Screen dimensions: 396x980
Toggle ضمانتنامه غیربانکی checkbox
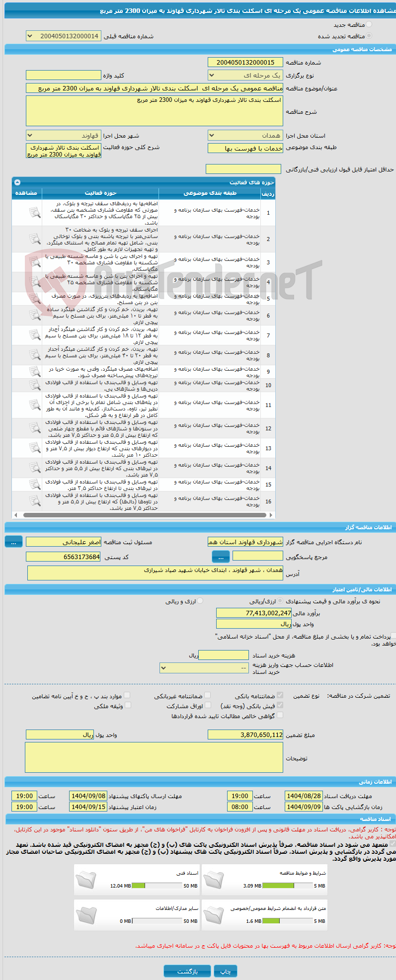[x=208, y=695]
